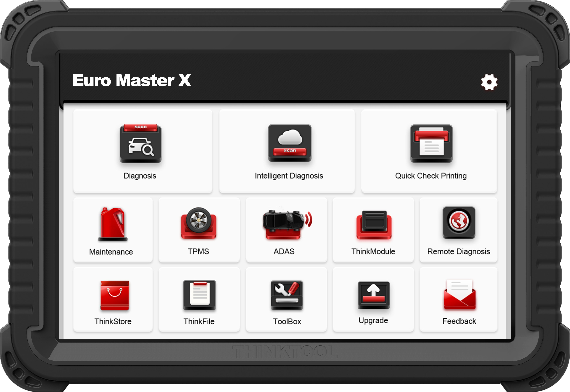Open the Quick Check Printing printer icon

pyautogui.click(x=431, y=143)
